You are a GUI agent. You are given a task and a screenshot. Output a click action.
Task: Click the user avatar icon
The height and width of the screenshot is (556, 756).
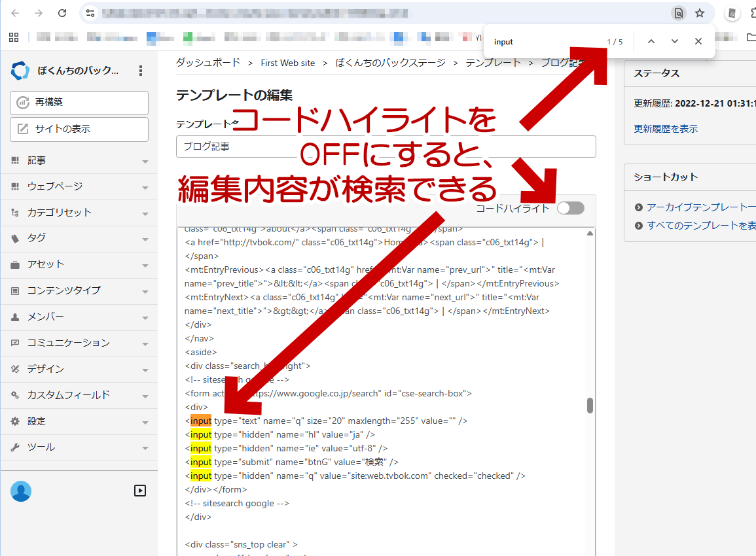[x=21, y=491]
